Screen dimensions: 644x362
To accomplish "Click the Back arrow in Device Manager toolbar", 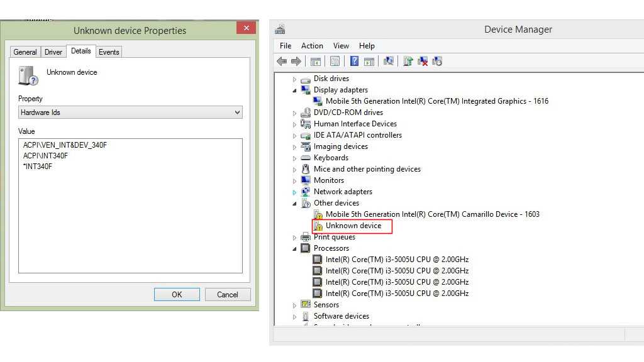I will click(282, 62).
